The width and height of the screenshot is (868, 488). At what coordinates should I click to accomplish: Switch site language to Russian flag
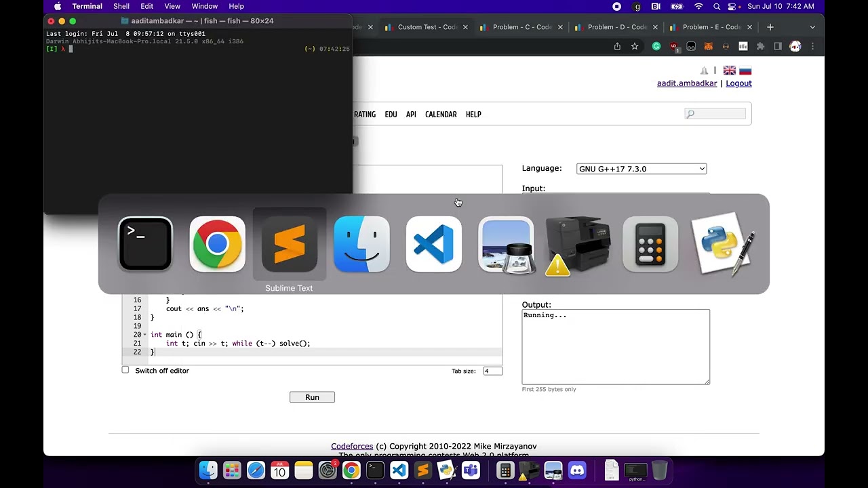click(x=745, y=70)
